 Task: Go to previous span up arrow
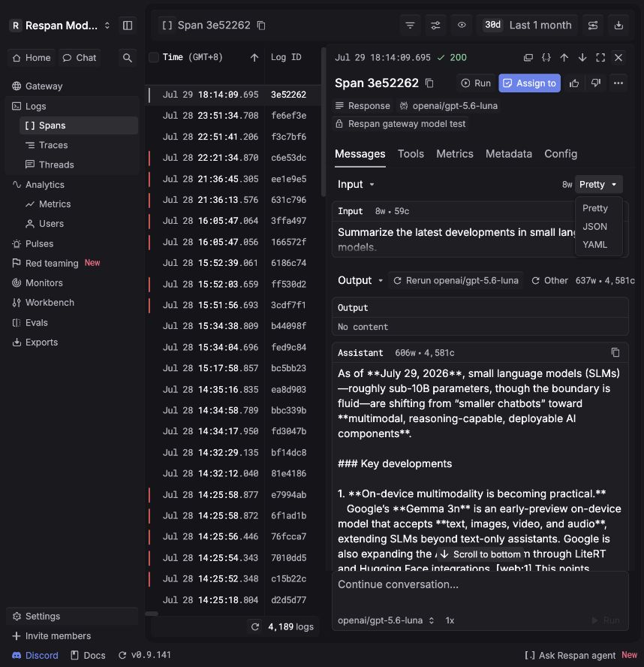pos(564,57)
